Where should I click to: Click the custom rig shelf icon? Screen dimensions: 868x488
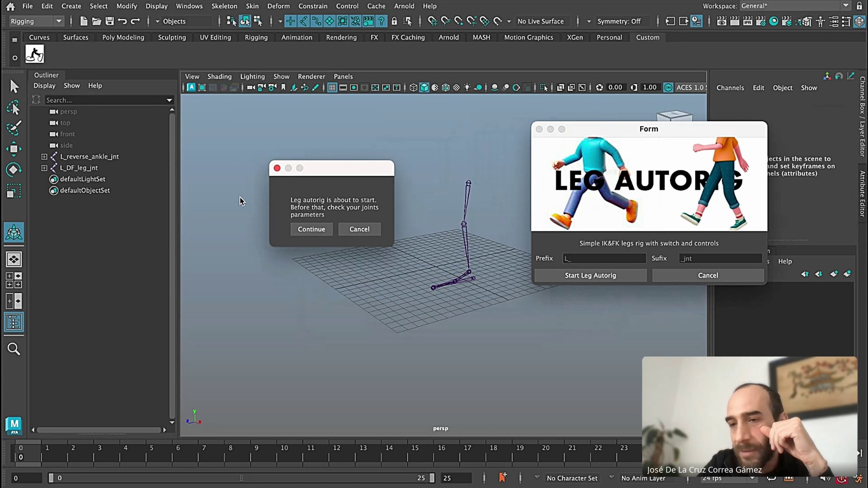(x=35, y=54)
